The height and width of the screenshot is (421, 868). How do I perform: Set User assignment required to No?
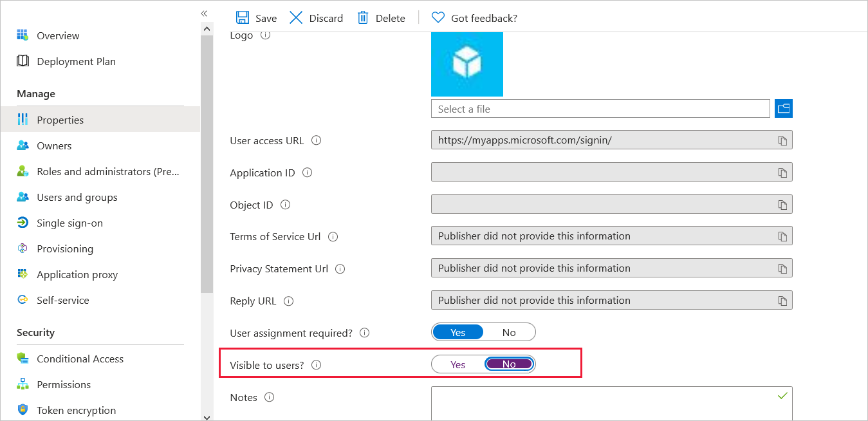click(x=509, y=332)
